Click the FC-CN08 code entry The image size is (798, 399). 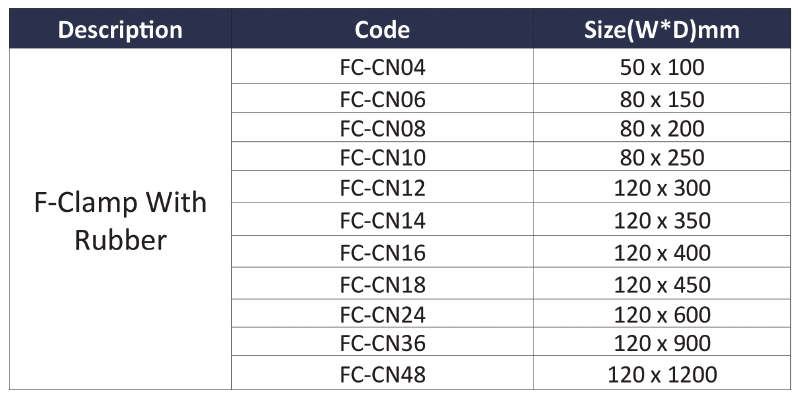[x=382, y=128]
